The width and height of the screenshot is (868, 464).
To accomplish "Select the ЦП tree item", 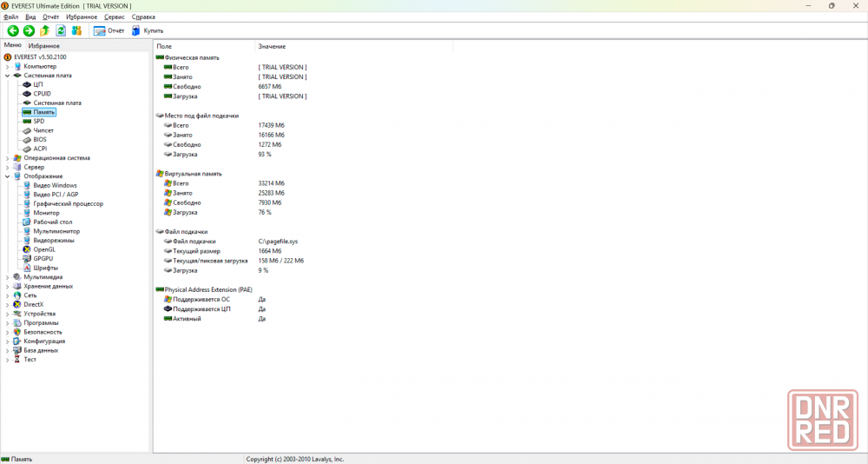I will (37, 85).
